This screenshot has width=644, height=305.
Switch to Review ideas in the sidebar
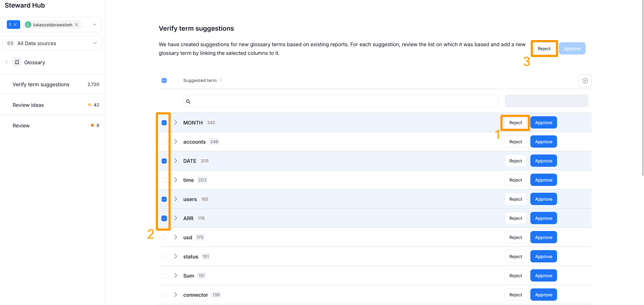(x=28, y=105)
